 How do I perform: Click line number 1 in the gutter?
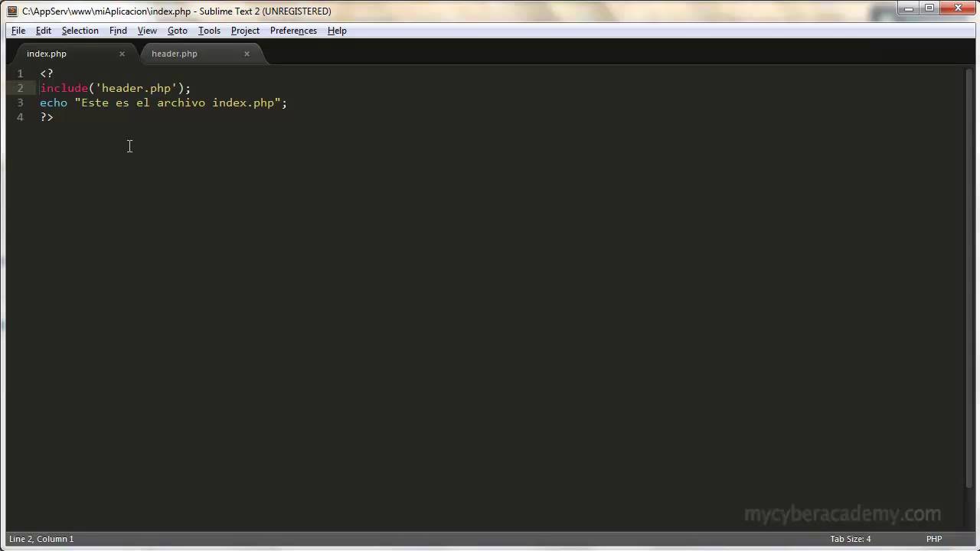click(20, 73)
